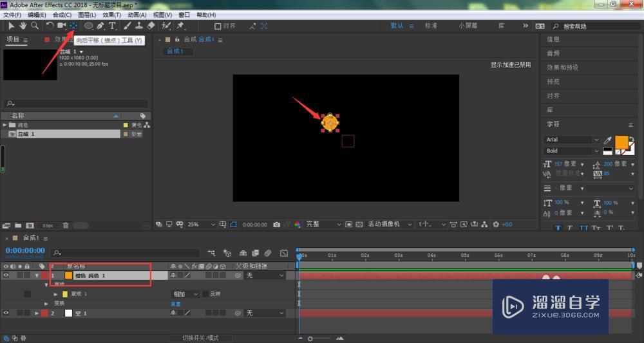
Task: Open the Arial font family dropdown
Action: (572, 140)
